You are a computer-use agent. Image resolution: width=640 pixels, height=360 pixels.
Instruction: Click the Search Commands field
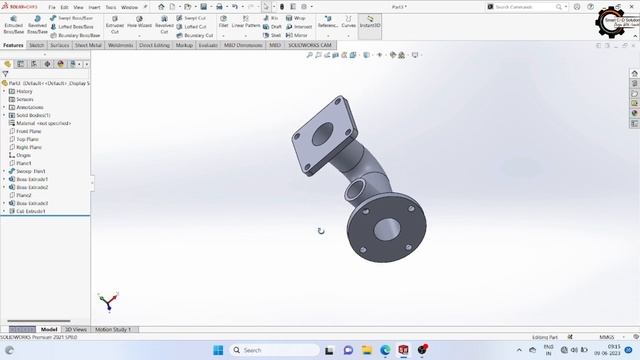coord(527,7)
